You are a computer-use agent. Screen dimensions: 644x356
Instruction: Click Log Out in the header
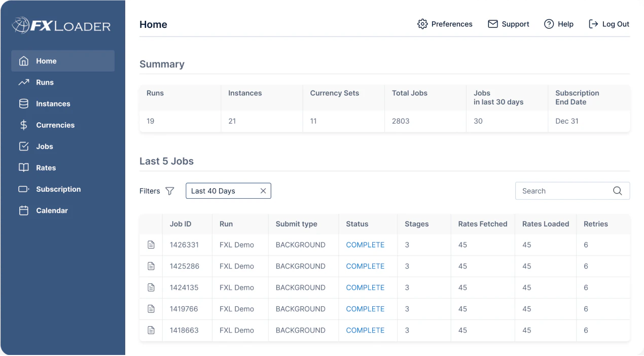(609, 24)
